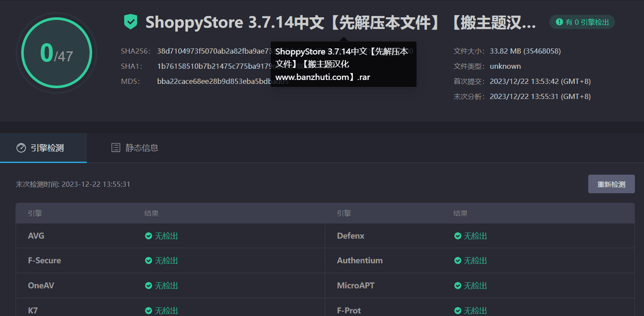Click the OneAV result check icon
Screen dimensions: 644x316
148,286
